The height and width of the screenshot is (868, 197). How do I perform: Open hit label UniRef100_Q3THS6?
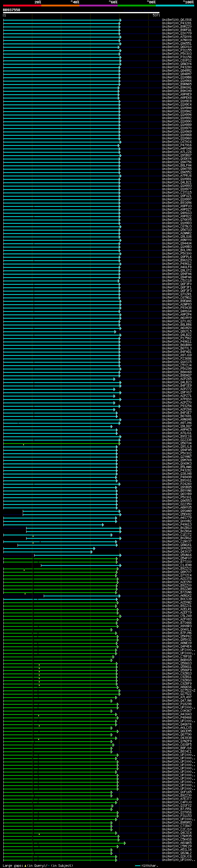tap(177, 812)
